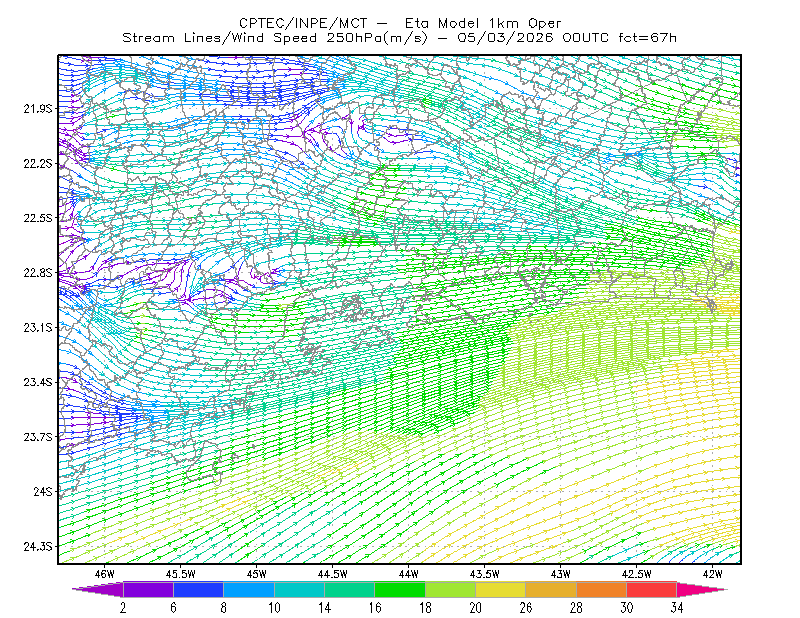Click the 05/03/2026 00UTC date text
The height and width of the screenshot is (618, 800).
coord(533,38)
